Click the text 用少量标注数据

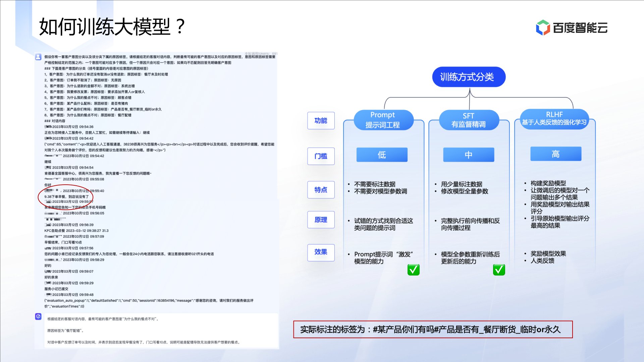[462, 184]
